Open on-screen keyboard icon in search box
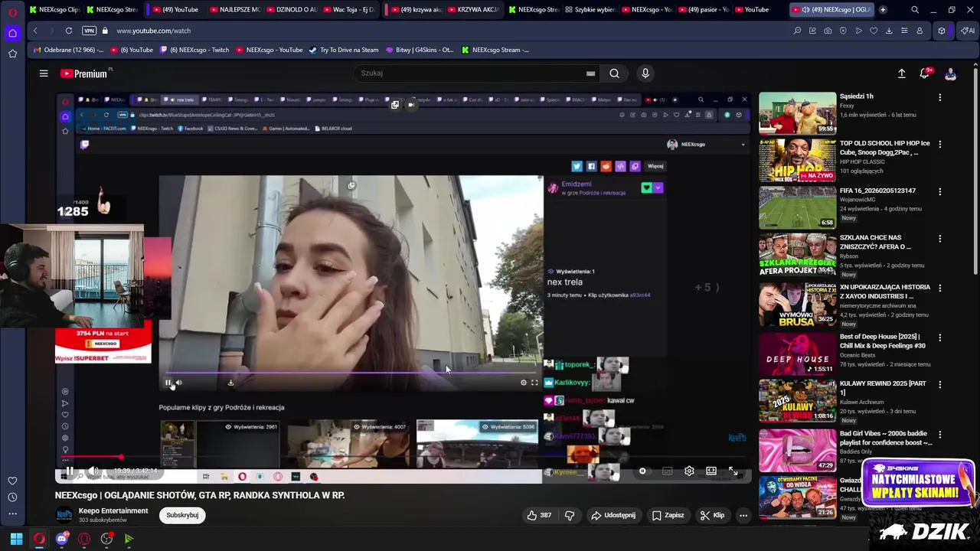 (590, 73)
